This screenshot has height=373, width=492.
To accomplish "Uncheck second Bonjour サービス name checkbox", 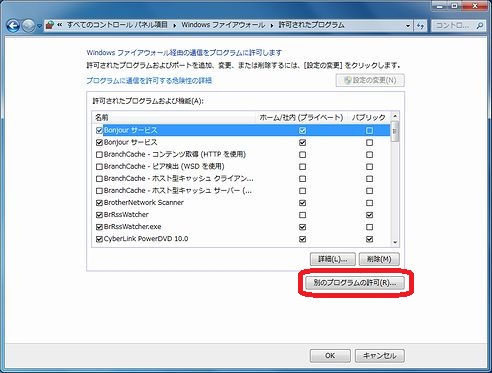I will 99,143.
